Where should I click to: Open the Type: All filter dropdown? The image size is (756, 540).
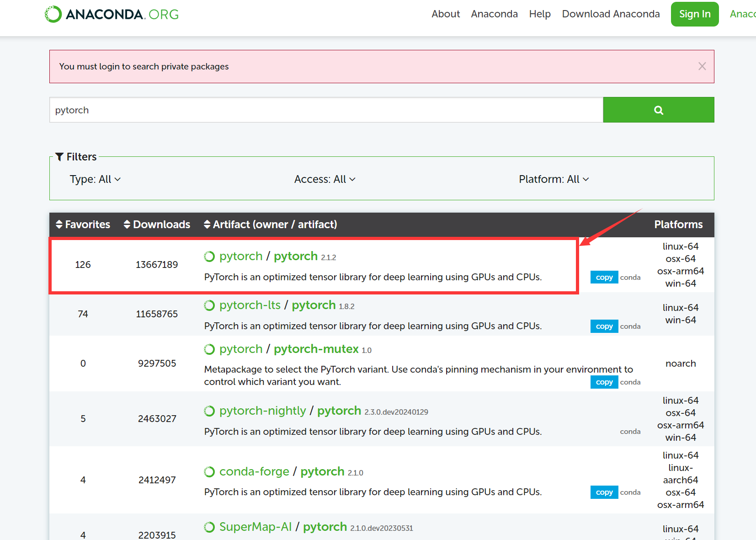click(95, 179)
